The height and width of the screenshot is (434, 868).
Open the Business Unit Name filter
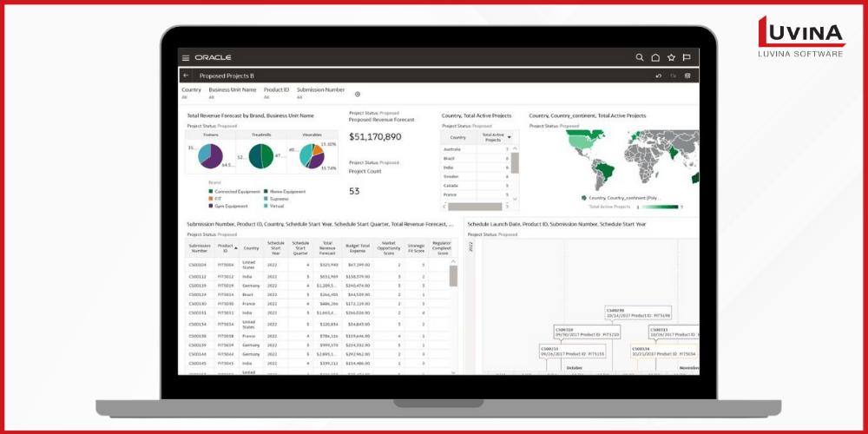pyautogui.click(x=233, y=93)
